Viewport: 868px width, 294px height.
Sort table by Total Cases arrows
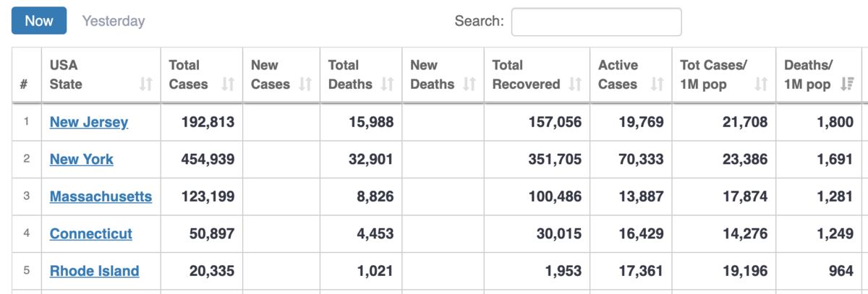[229, 85]
